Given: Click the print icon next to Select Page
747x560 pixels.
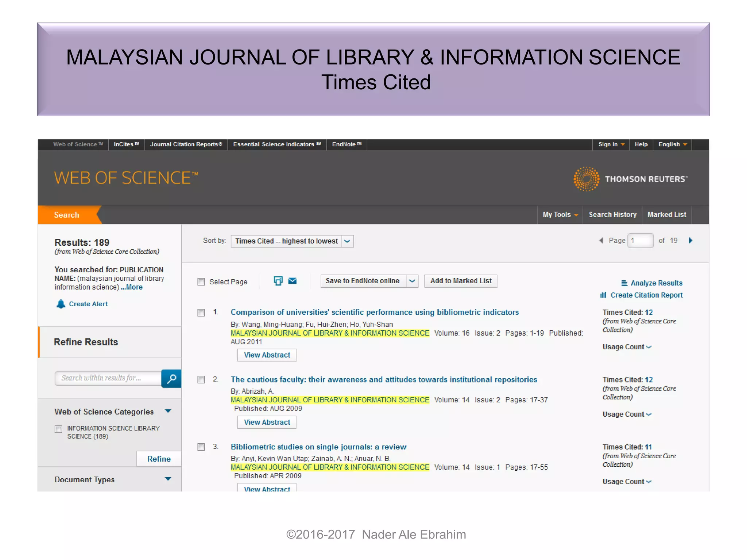Looking at the screenshot, I should pos(278,281).
